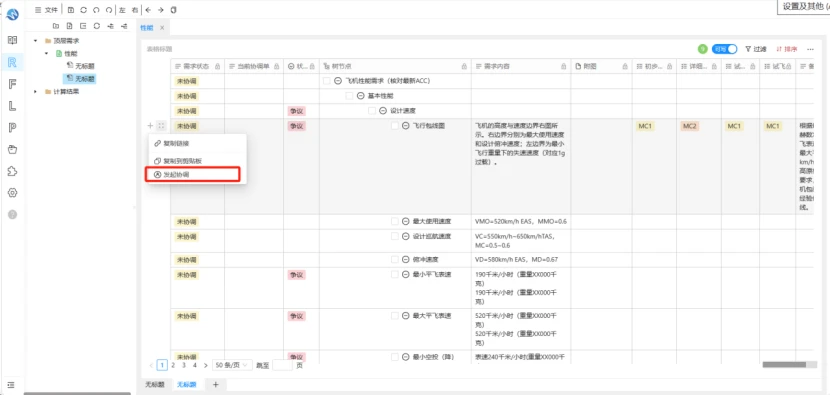Collapse the 基本性能 table node
Viewport: 830px width, 396px height.
tap(360, 96)
